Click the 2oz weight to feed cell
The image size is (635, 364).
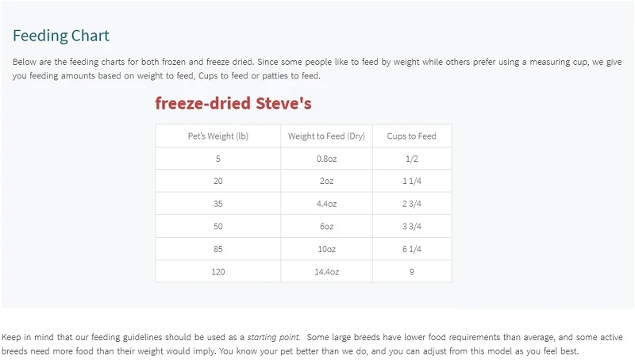point(326,181)
